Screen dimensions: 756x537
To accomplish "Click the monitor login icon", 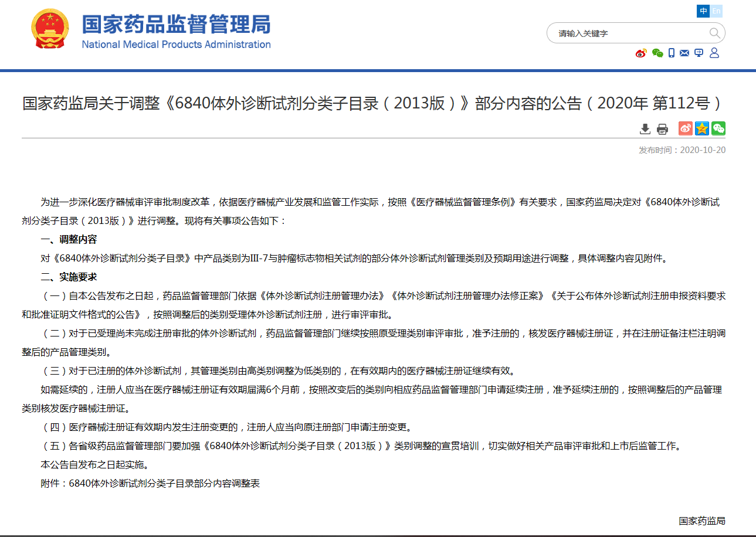I will pyautogui.click(x=699, y=53).
